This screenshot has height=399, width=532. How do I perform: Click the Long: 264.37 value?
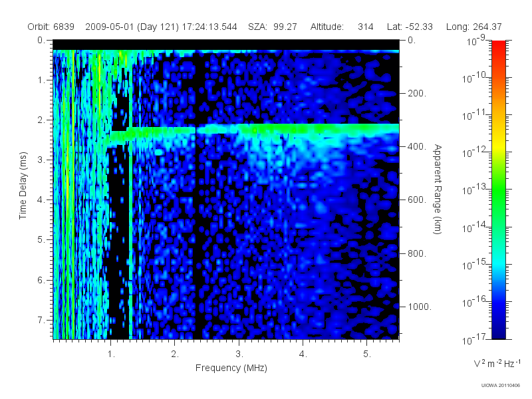tap(473, 27)
